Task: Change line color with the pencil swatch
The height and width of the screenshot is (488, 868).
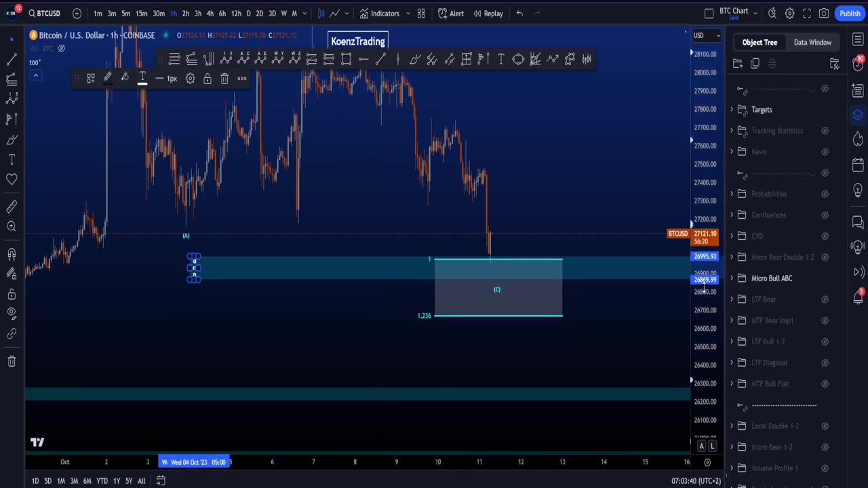Action: tap(108, 78)
